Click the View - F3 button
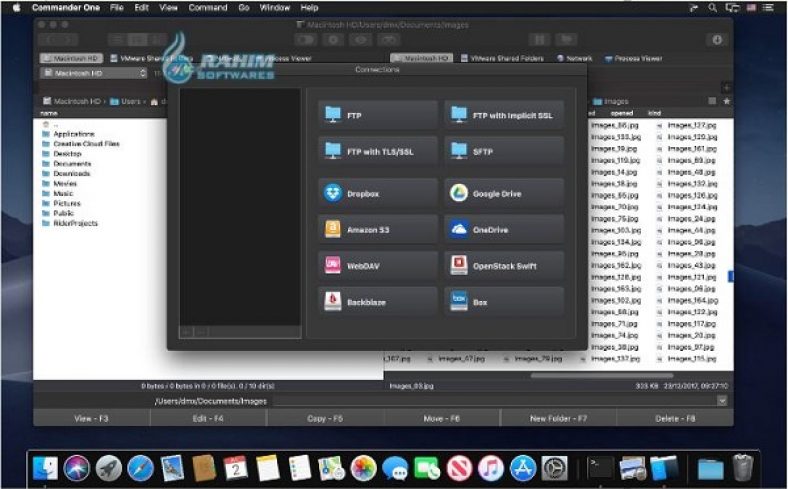Viewport: 788px width, 489px height. click(x=91, y=418)
